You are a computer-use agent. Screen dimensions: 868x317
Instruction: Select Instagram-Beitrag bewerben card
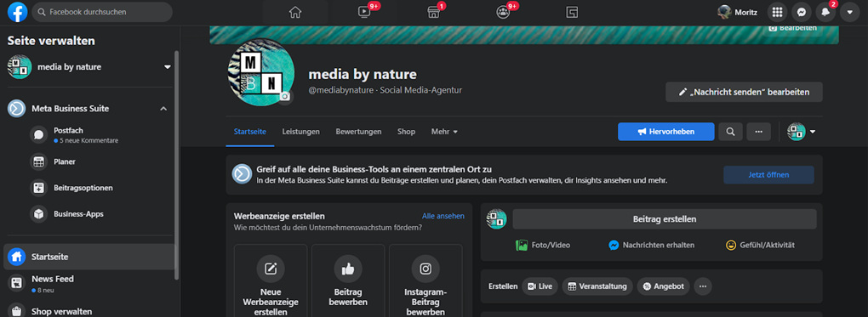coord(425,280)
